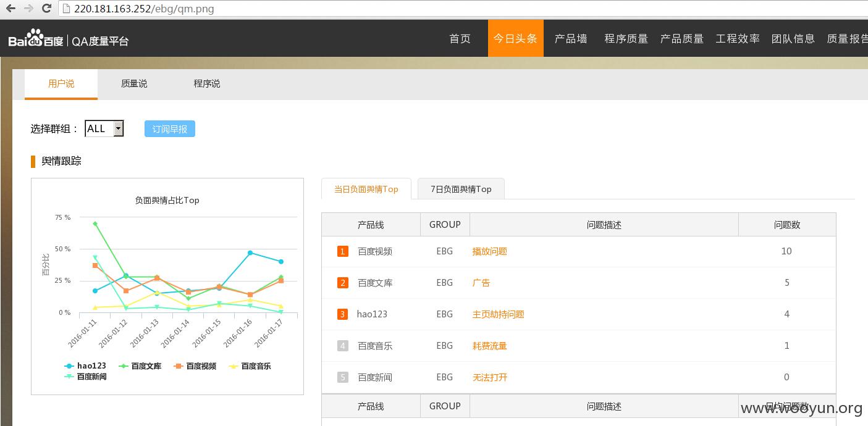
Task: Open the 工程效率 nav item
Action: (738, 38)
